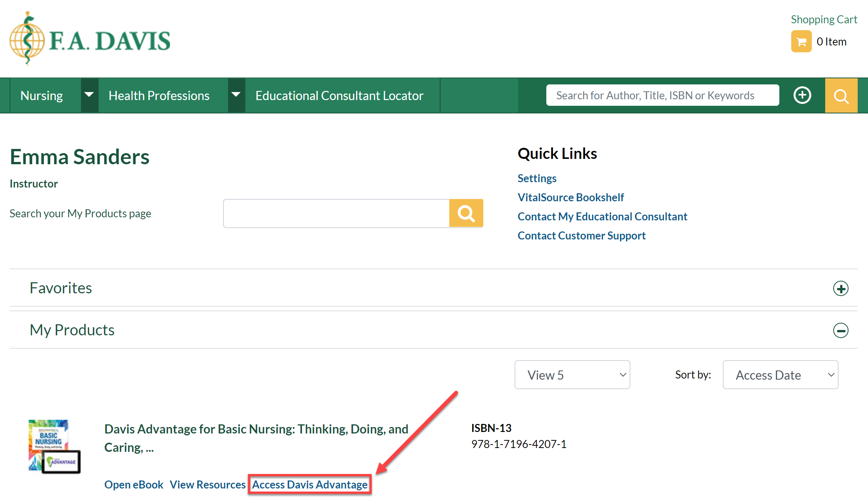Click the Nursing menu item
The height and width of the screenshot is (503, 868).
42,95
